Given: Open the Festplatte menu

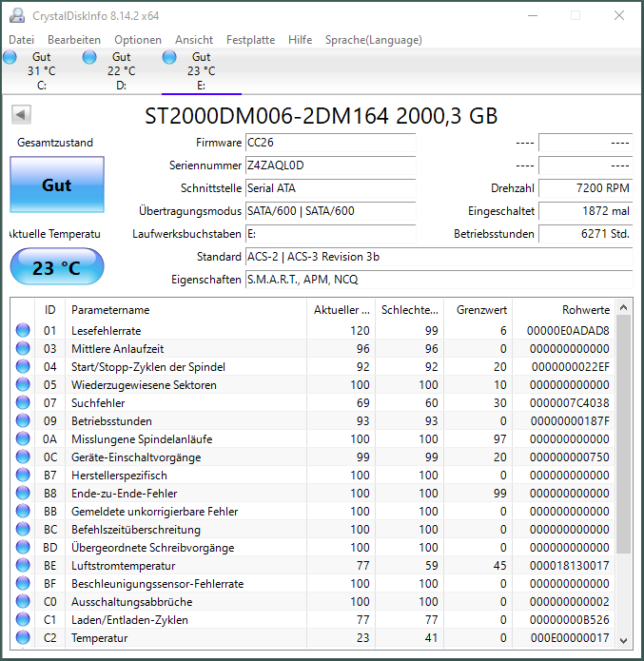Looking at the screenshot, I should click(x=250, y=40).
